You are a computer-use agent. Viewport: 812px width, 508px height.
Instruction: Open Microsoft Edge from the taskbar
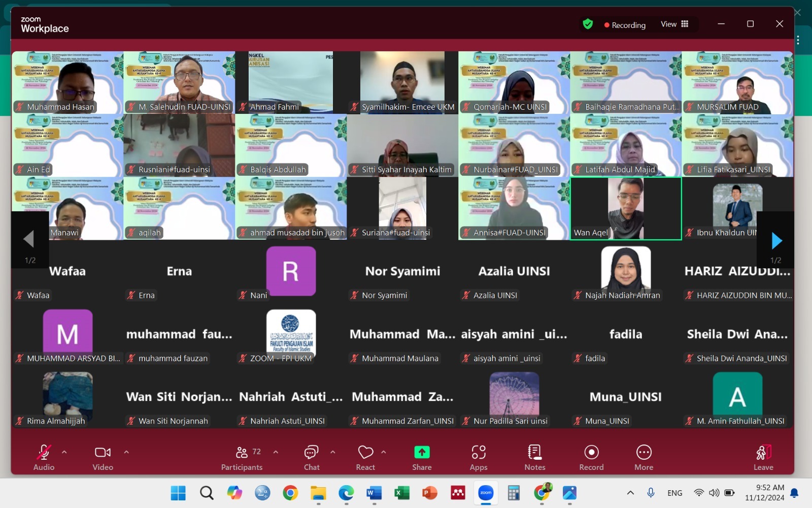pyautogui.click(x=346, y=493)
